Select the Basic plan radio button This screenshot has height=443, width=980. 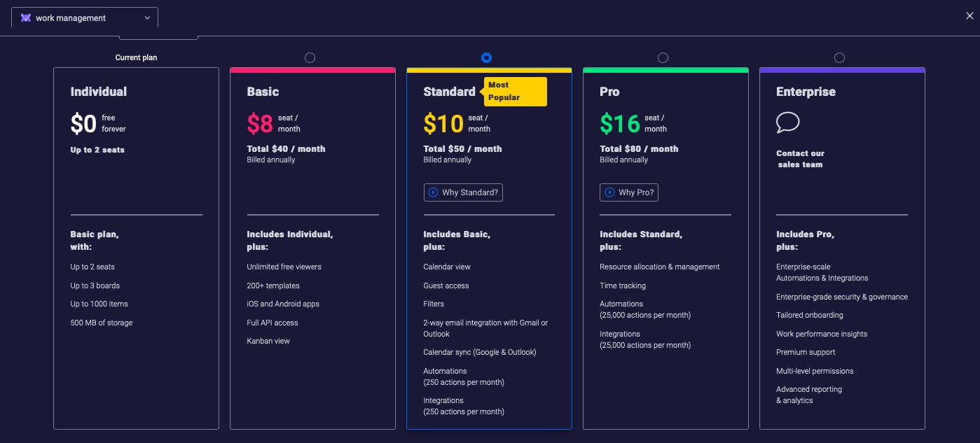(x=310, y=58)
